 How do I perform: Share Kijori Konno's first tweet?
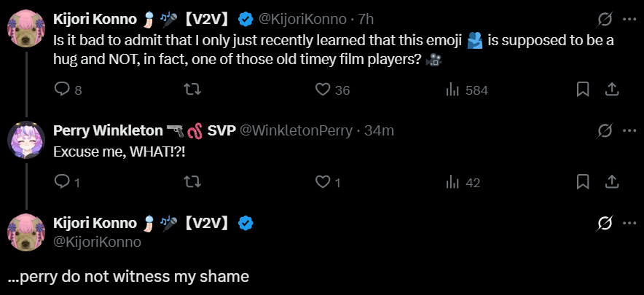pos(612,90)
